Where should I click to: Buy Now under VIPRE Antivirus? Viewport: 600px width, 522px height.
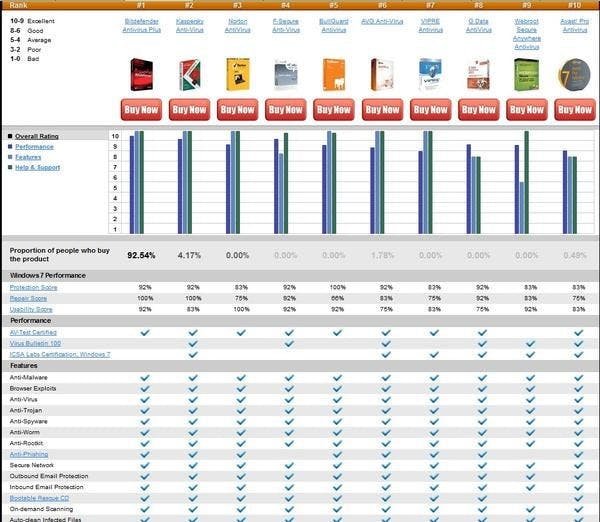point(430,110)
